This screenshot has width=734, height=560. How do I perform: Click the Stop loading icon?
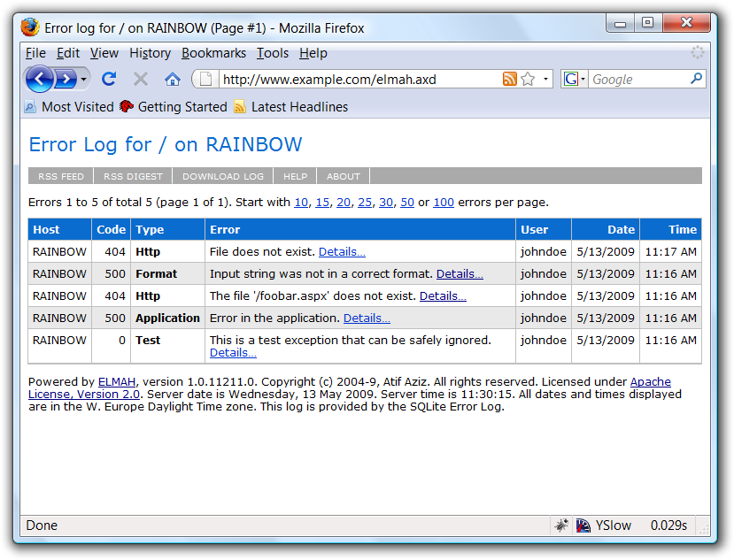tap(139, 79)
